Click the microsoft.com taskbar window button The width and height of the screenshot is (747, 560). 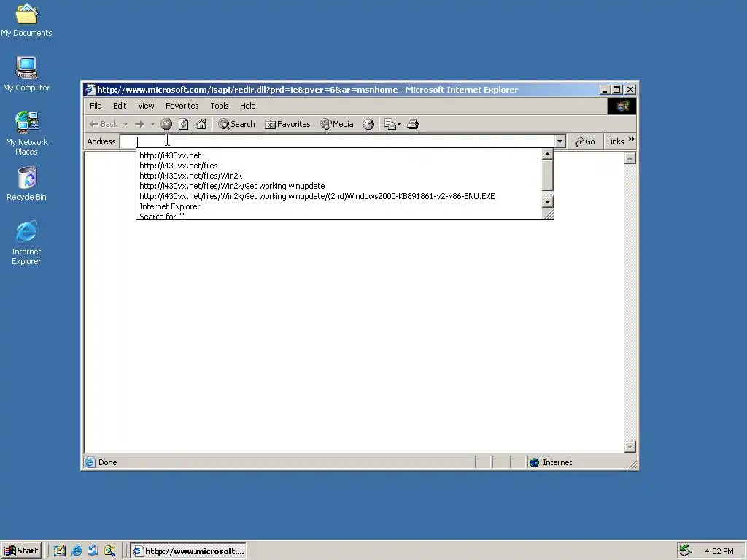point(189,551)
